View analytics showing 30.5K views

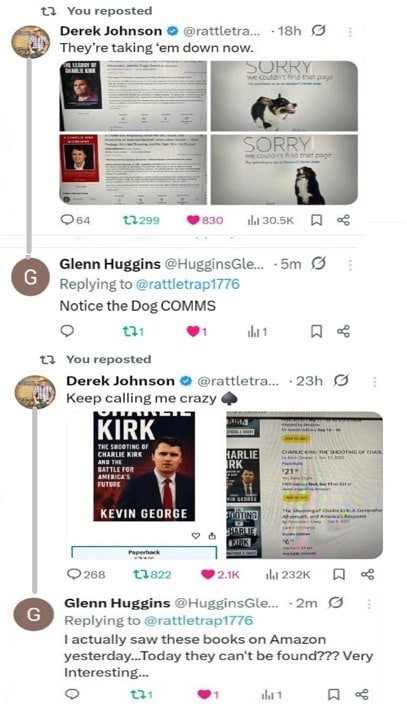271,220
